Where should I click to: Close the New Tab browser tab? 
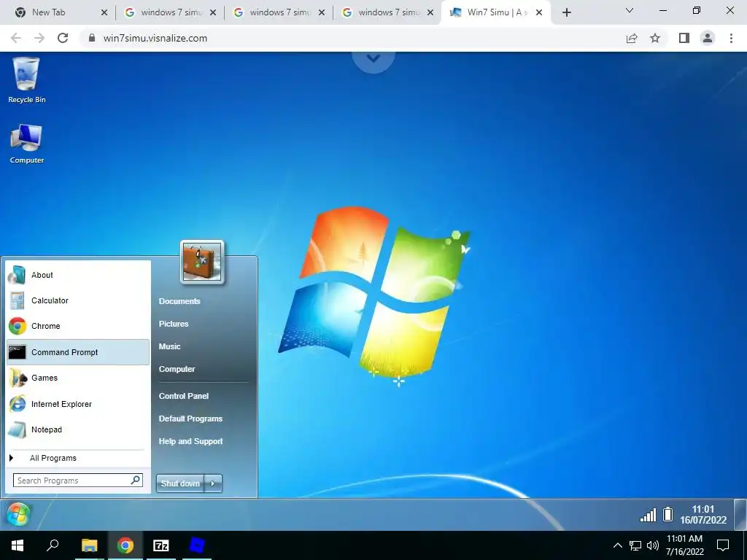pos(104,12)
